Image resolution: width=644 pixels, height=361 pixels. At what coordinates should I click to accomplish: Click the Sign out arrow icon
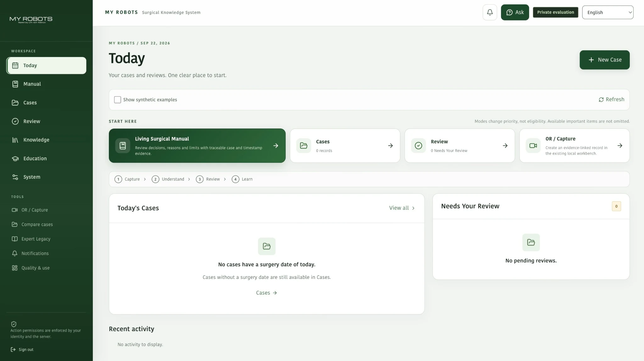click(x=13, y=349)
